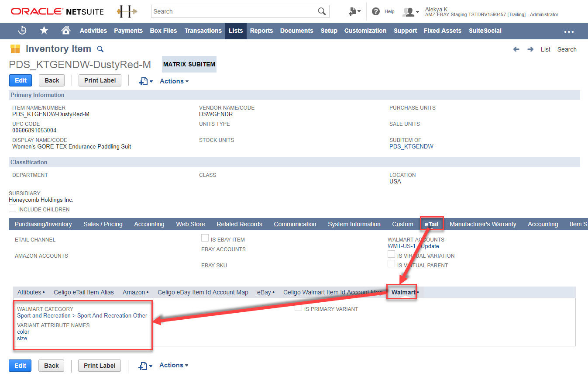This screenshot has width=588, height=380.
Task: Toggle the Is eBay Item checkbox
Action: [x=205, y=238]
